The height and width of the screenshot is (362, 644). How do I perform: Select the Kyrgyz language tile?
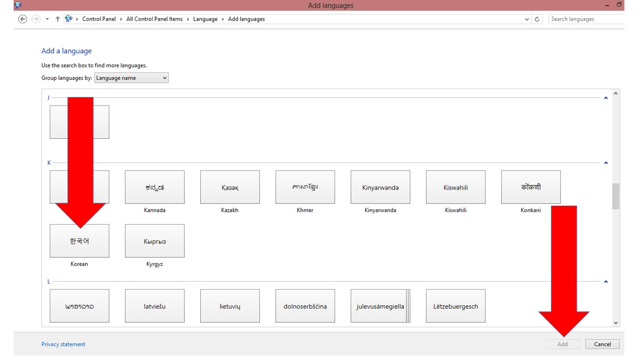(154, 241)
